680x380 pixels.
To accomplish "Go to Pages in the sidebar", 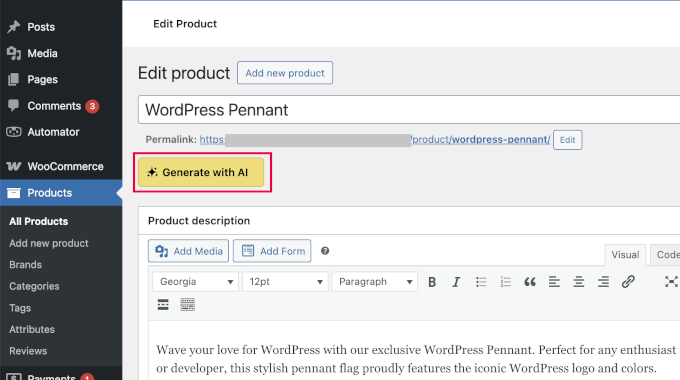I will (x=42, y=79).
